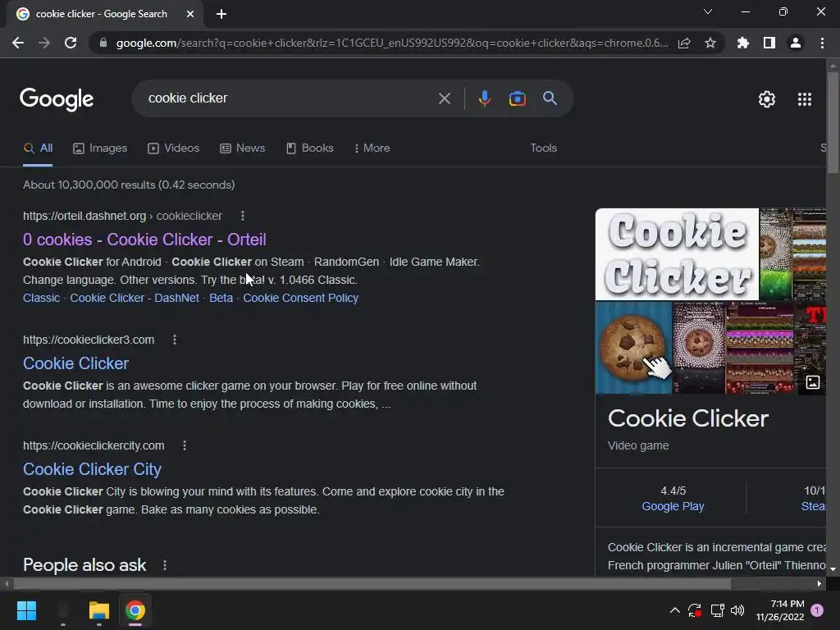Switch to the Images tab
Viewport: 840px width, 630px height.
pos(101,148)
